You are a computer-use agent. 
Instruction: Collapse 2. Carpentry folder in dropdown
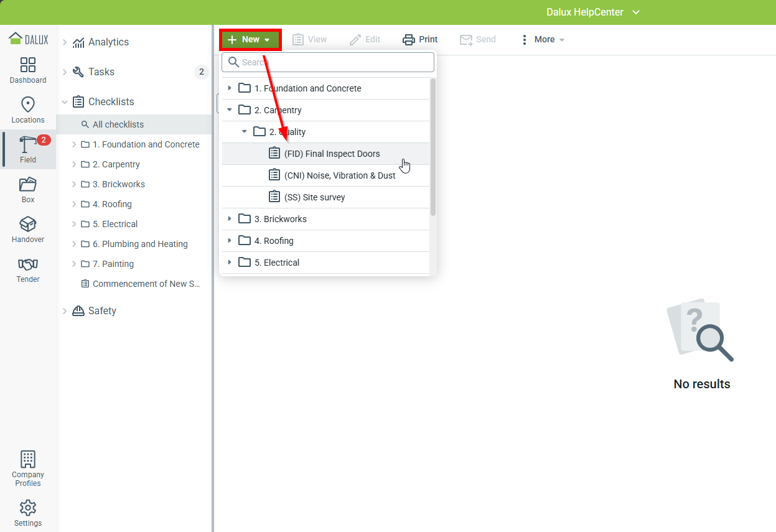[x=230, y=110]
